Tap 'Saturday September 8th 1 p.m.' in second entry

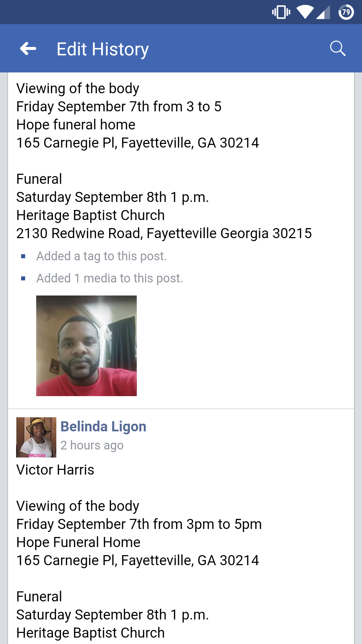tap(113, 615)
